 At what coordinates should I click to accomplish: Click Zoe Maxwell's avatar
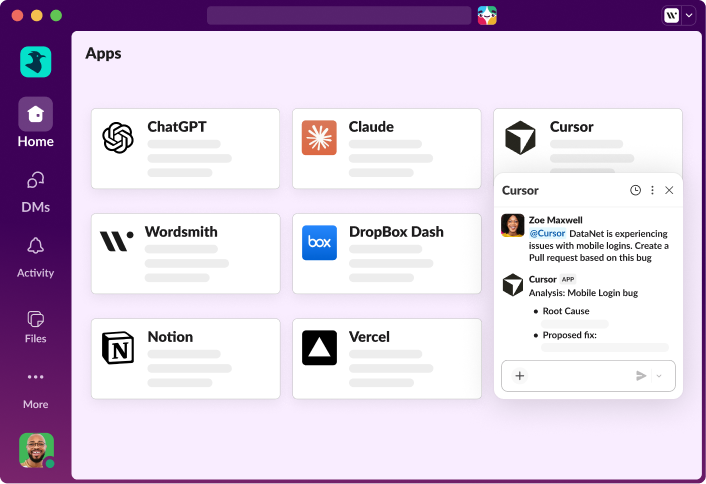pyautogui.click(x=512, y=225)
